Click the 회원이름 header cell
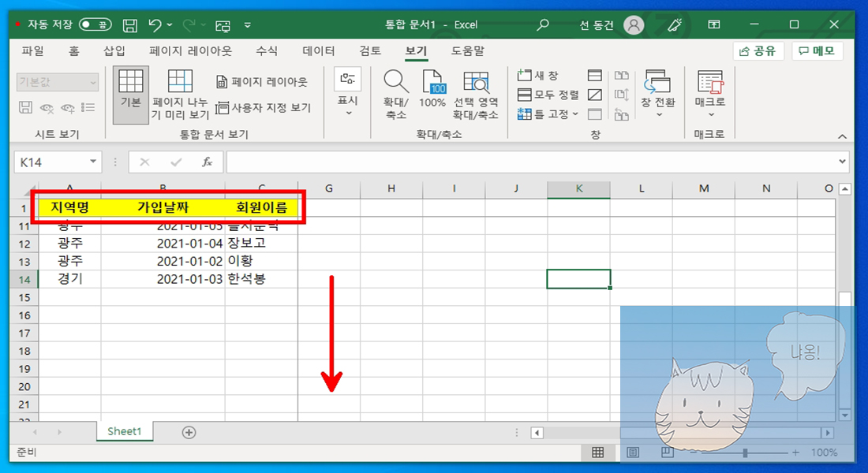This screenshot has height=473, width=868. click(x=261, y=208)
